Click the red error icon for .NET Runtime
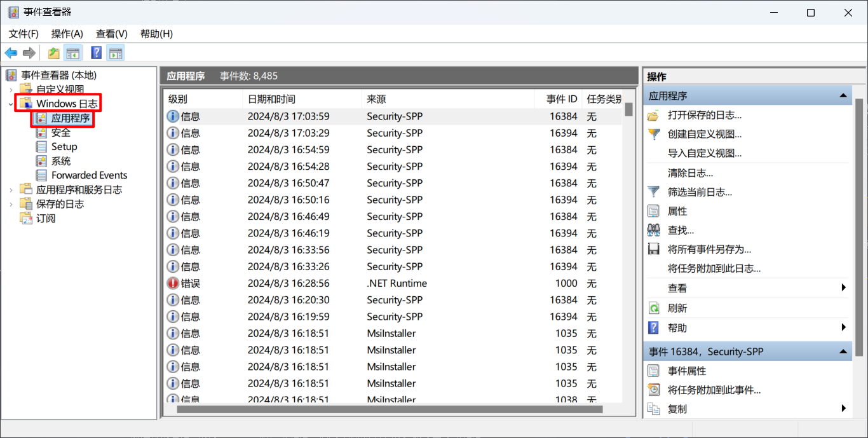The height and width of the screenshot is (438, 868). (x=173, y=284)
